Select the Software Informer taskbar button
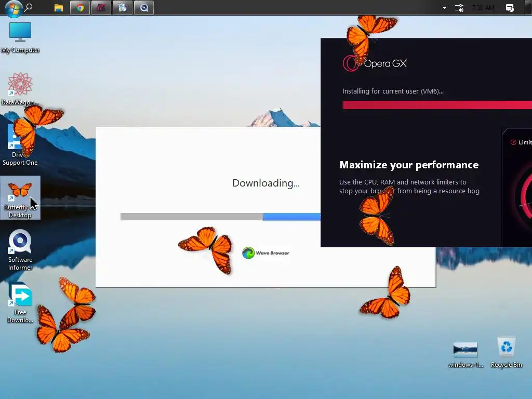Image resolution: width=532 pixels, height=399 pixels. click(144, 7)
